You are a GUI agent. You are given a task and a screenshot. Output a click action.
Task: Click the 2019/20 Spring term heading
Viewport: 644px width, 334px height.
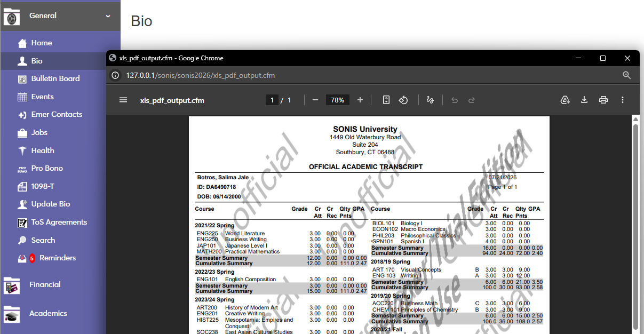click(391, 296)
